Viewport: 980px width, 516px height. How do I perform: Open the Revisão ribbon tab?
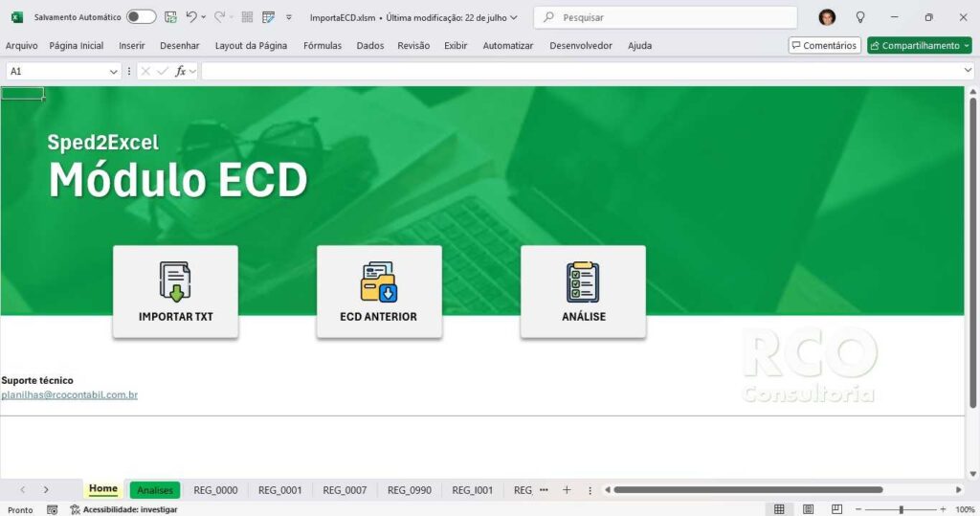click(x=413, y=46)
